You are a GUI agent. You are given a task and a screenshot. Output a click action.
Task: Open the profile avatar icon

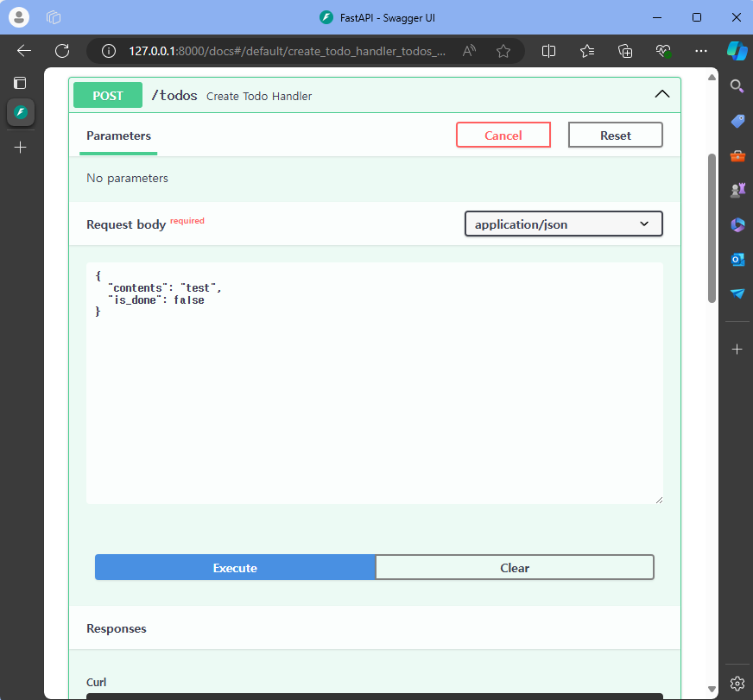tap(19, 17)
